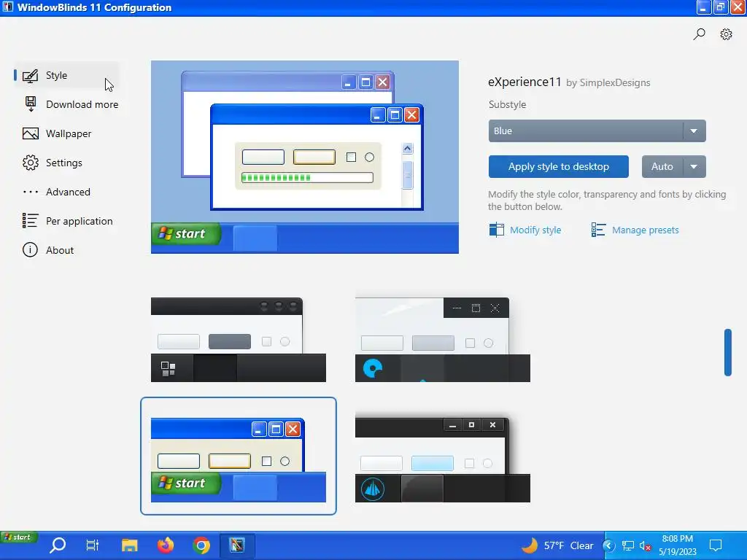Select the dark style thumbnail with sail logo

443,459
